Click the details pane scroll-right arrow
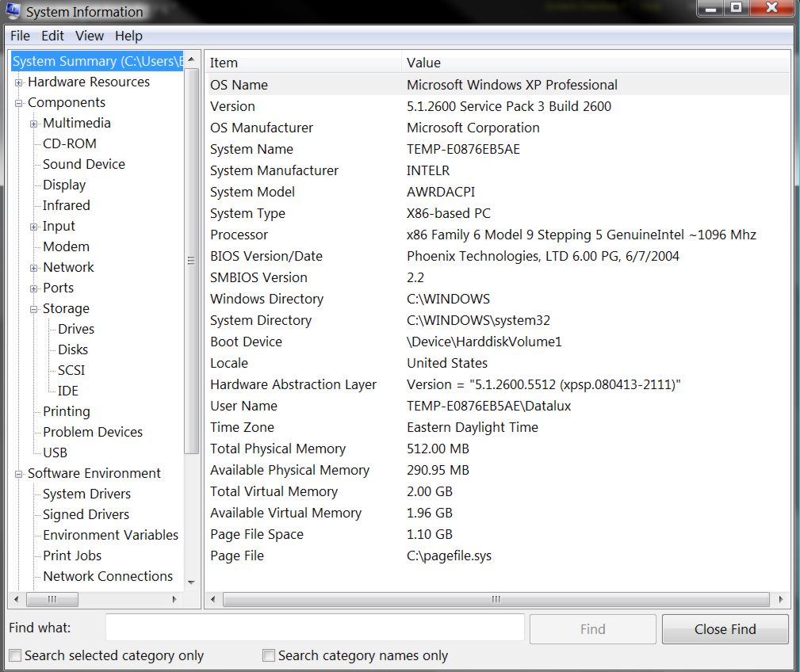Image resolution: width=800 pixels, height=672 pixels. coord(781,600)
